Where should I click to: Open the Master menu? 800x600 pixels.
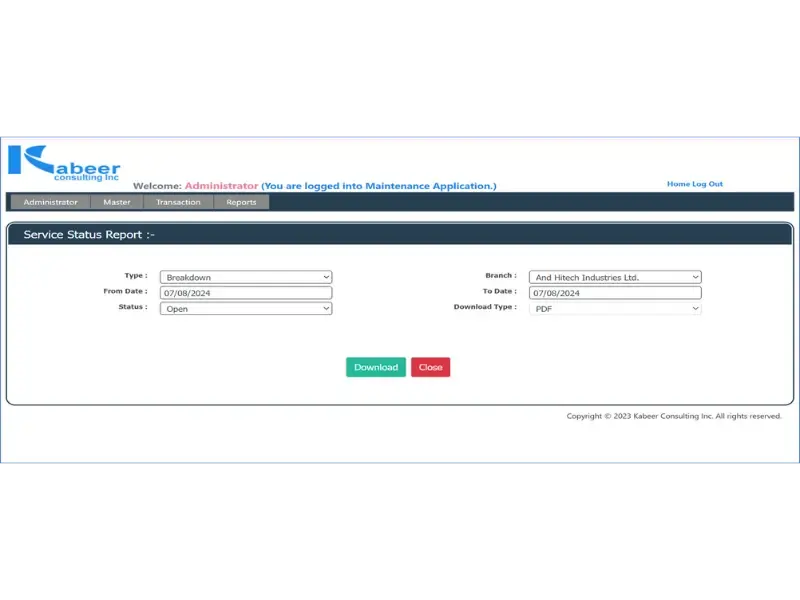[116, 201]
